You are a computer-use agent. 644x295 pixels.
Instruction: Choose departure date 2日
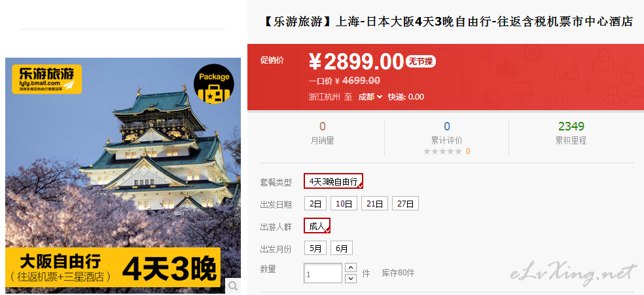(x=315, y=204)
